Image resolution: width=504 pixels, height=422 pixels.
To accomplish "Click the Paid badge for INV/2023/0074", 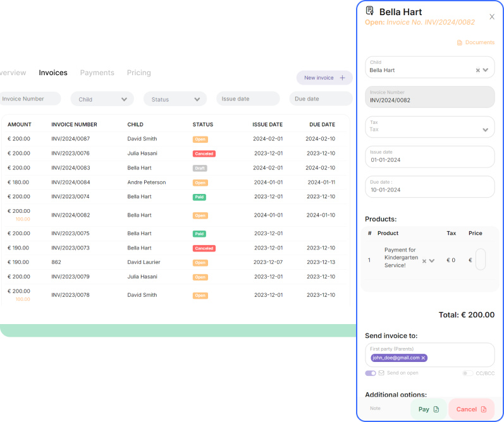I will [x=199, y=197].
